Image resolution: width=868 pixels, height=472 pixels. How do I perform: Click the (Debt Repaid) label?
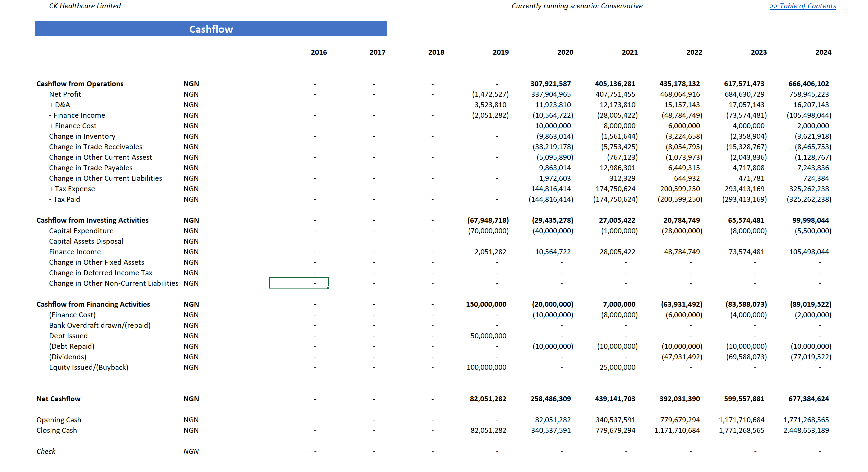pyautogui.click(x=72, y=346)
